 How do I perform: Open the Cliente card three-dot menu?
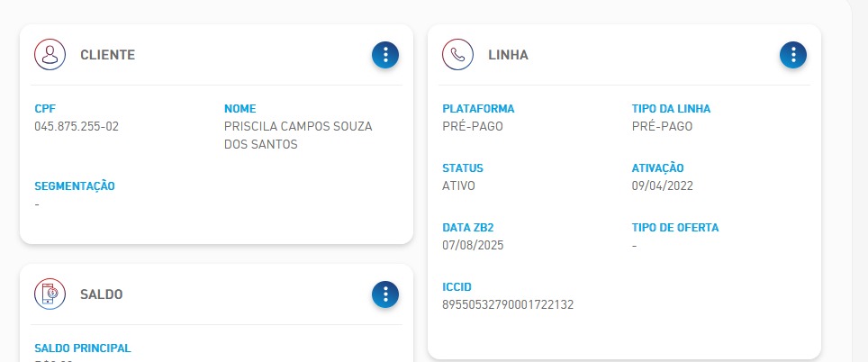(x=385, y=55)
